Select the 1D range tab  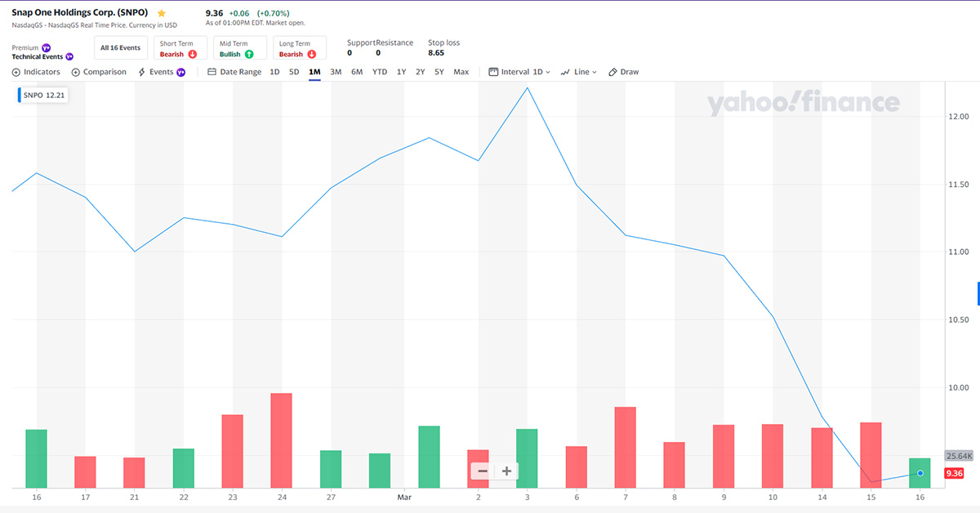pyautogui.click(x=274, y=72)
